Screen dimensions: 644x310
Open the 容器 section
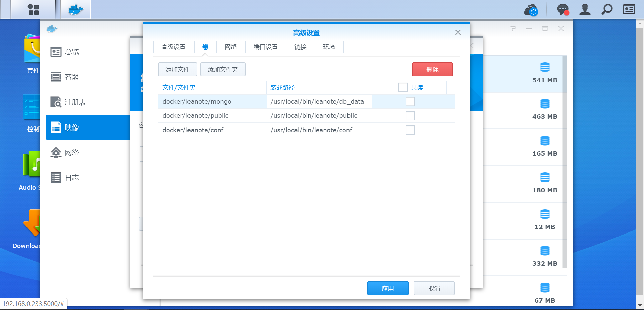click(71, 77)
